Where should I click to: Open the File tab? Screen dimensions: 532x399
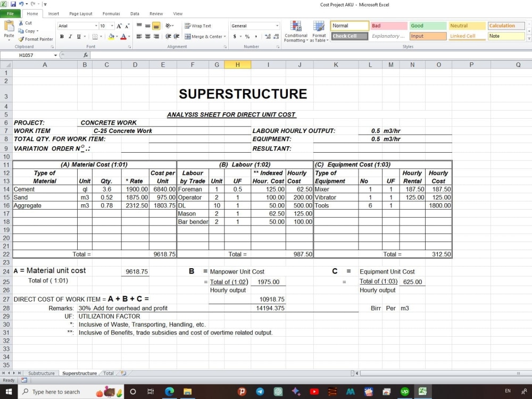(x=10, y=14)
